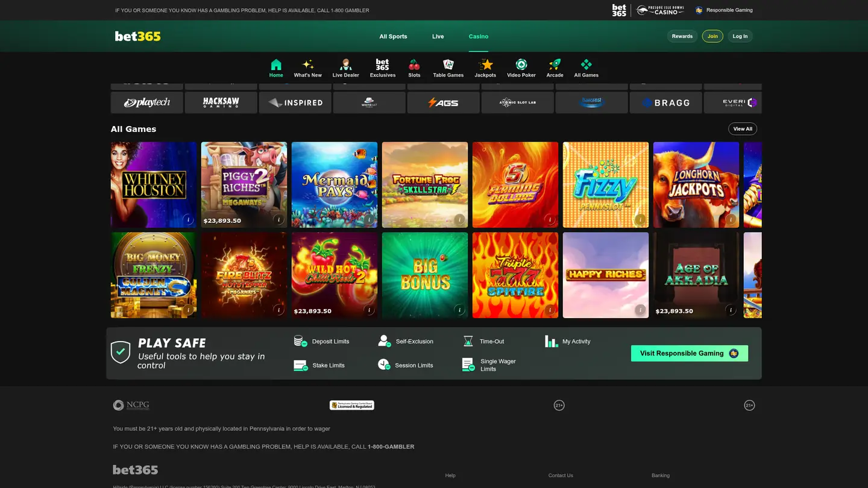
Task: Click the 1-800-GAMBLER footer text
Action: [391, 447]
